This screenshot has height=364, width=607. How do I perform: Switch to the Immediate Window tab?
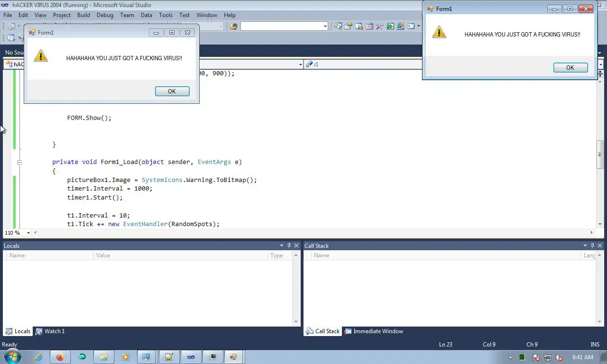coord(374,331)
